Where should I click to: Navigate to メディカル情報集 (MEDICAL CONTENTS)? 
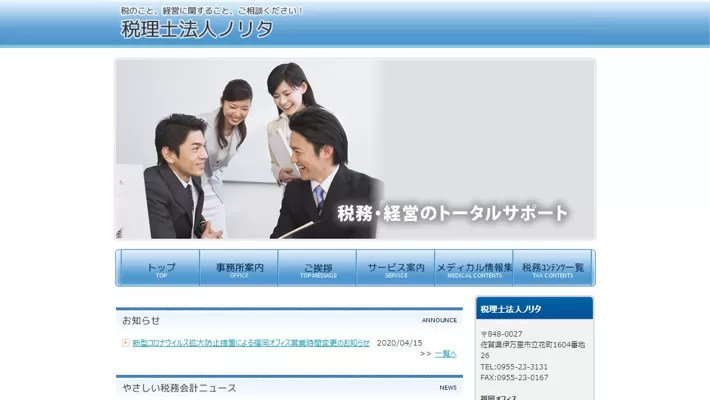click(474, 268)
